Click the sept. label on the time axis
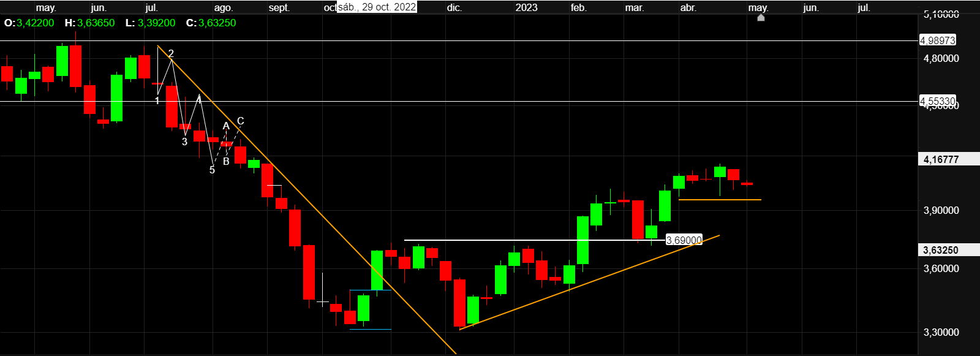Viewport: 980px width, 356px height. [x=279, y=8]
